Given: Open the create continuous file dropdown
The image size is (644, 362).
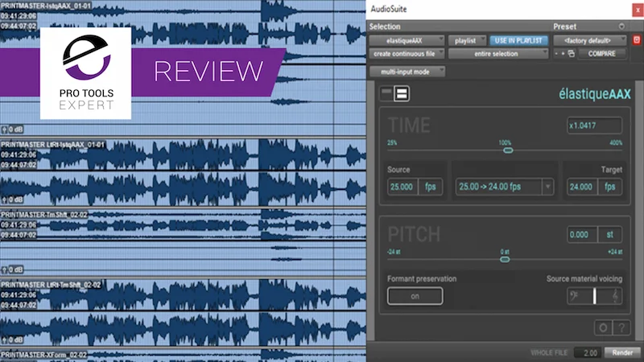Looking at the screenshot, I should point(406,54).
